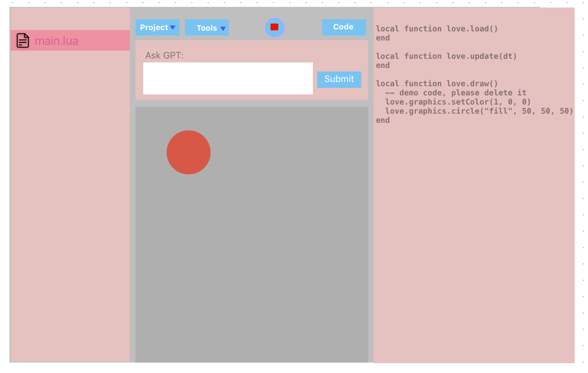This screenshot has width=588, height=373.
Task: Click the "-- demo code, please delete it" comment
Action: (456, 93)
